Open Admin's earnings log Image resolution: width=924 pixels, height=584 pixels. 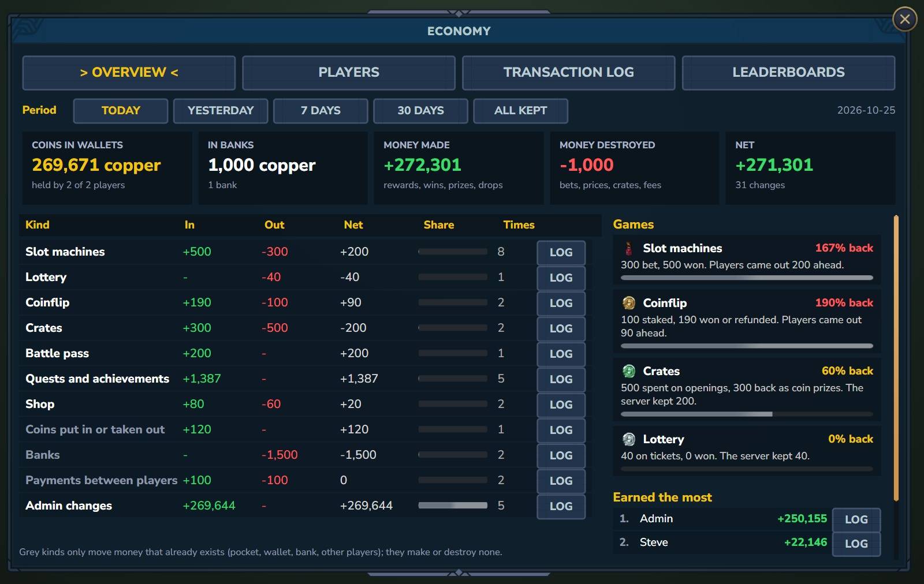[856, 520]
